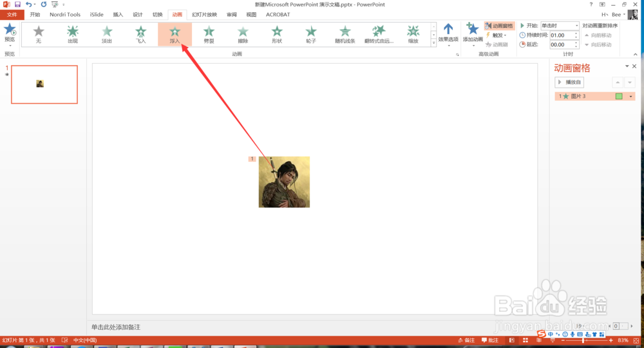The image size is (644, 348).
Task: Click the notes area 单击此处添加备注
Action: [x=116, y=327]
